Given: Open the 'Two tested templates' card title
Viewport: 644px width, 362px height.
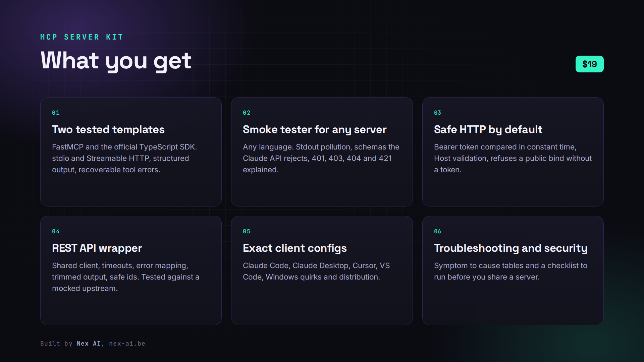Looking at the screenshot, I should coord(108,129).
